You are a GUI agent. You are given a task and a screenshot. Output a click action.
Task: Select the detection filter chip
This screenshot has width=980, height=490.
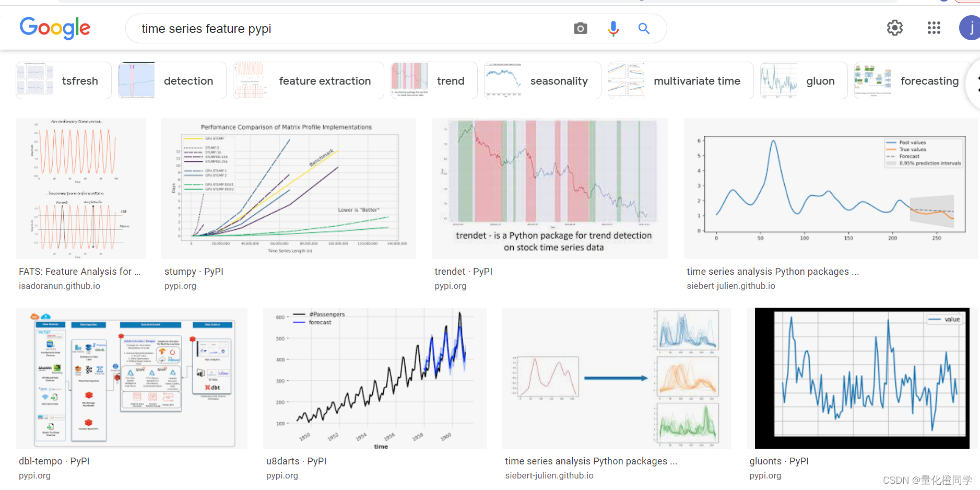pyautogui.click(x=172, y=80)
